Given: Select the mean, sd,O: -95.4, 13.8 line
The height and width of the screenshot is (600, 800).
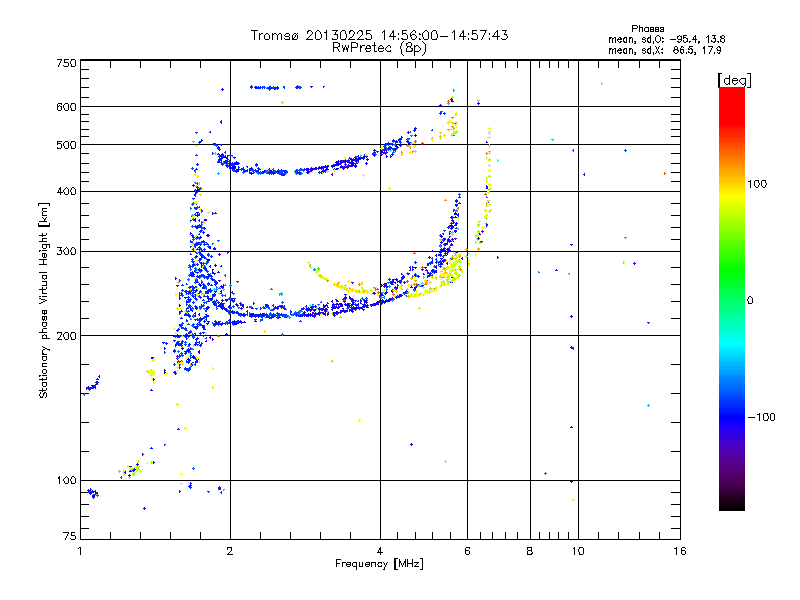Looking at the screenshot, I should [666, 39].
